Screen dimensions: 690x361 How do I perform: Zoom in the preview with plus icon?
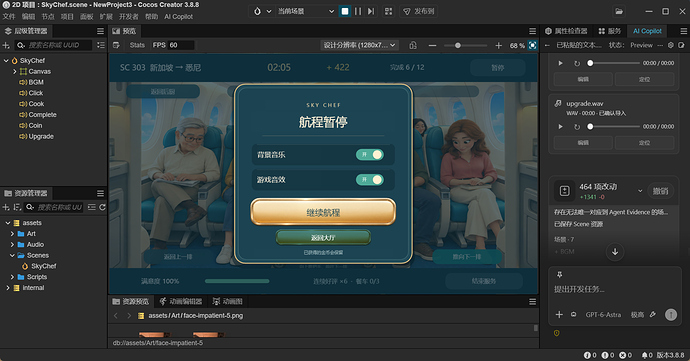(499, 45)
